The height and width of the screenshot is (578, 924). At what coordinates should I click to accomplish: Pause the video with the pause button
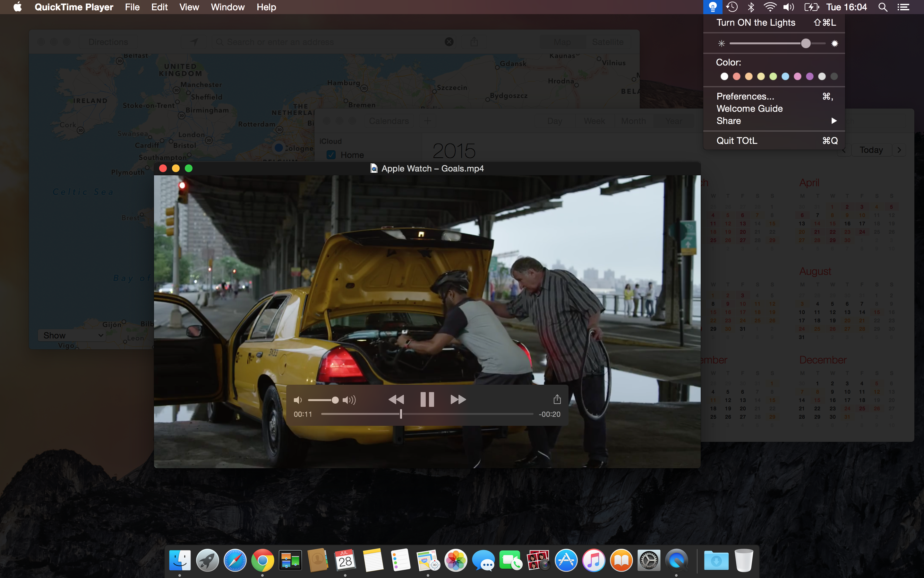(x=427, y=399)
